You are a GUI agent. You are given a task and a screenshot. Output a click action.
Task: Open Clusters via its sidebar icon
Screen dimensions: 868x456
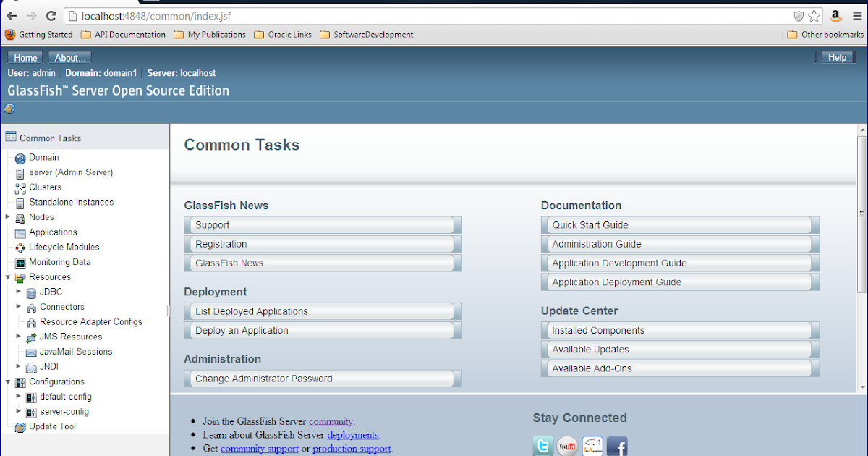(x=19, y=187)
